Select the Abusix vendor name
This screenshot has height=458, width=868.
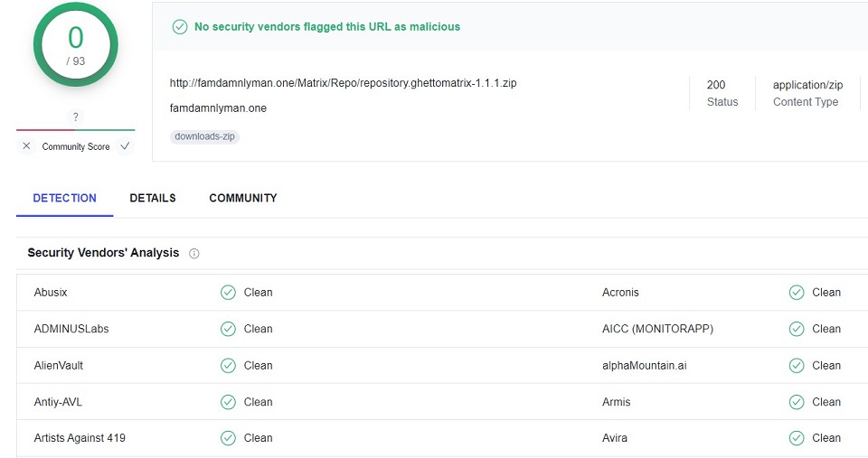(x=51, y=293)
